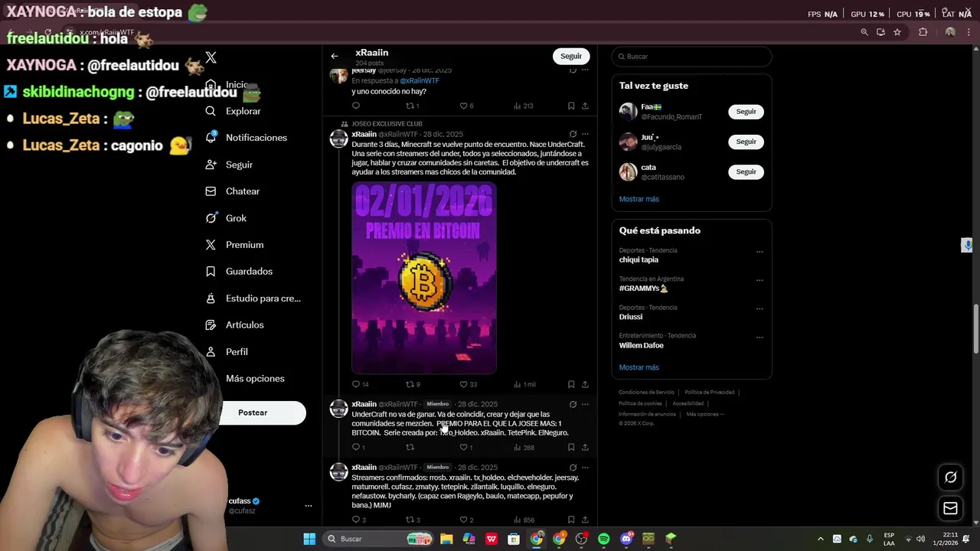Follow Juu with the Seguir button

(x=746, y=142)
